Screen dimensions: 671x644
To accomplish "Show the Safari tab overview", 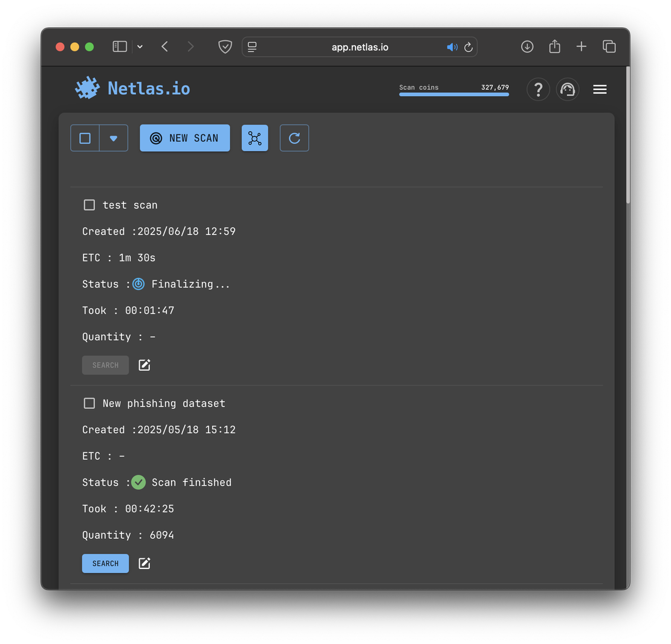I will coord(609,47).
